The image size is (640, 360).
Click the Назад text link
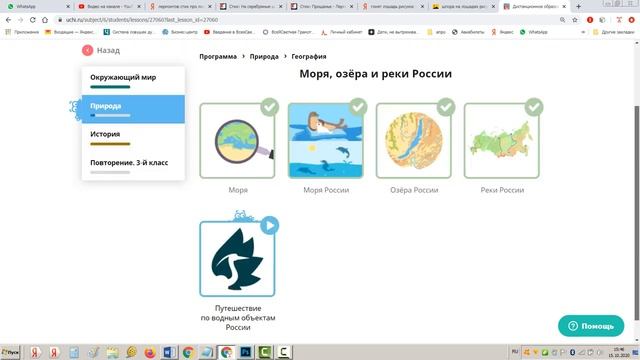pos(108,51)
